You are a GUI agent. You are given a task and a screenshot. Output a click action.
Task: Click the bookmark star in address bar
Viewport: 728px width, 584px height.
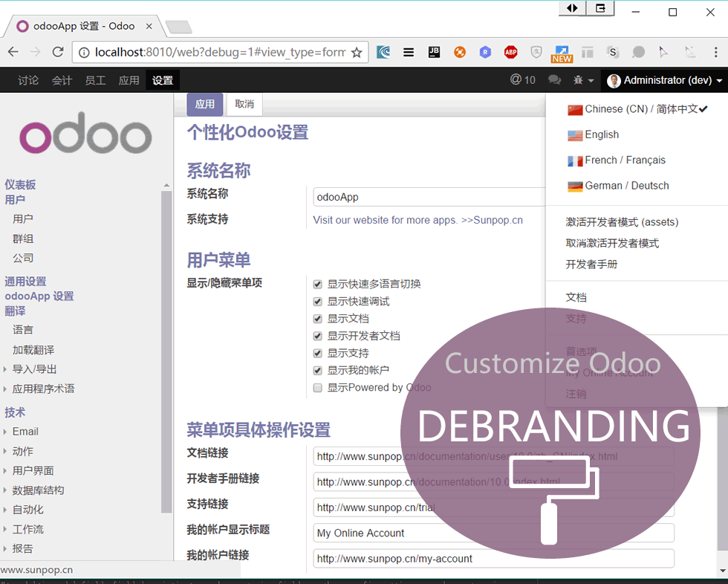(357, 52)
